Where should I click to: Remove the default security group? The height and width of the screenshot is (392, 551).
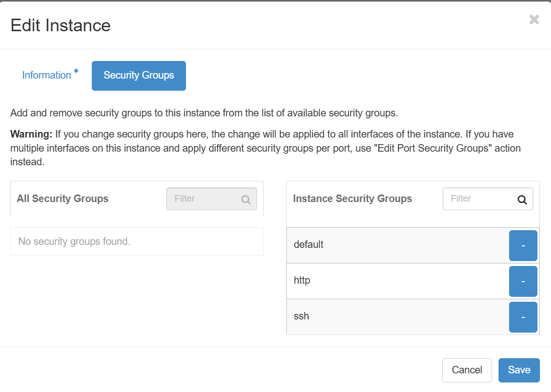click(523, 245)
